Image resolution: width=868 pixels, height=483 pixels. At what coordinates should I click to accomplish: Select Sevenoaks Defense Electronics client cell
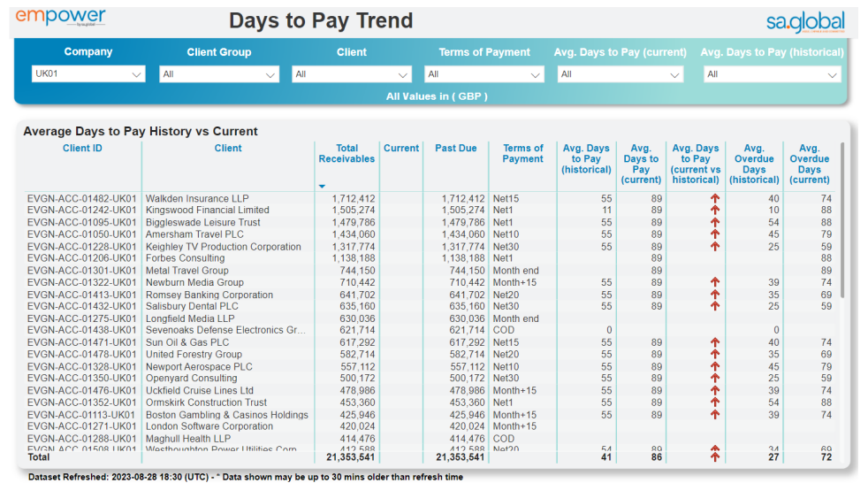pos(226,330)
